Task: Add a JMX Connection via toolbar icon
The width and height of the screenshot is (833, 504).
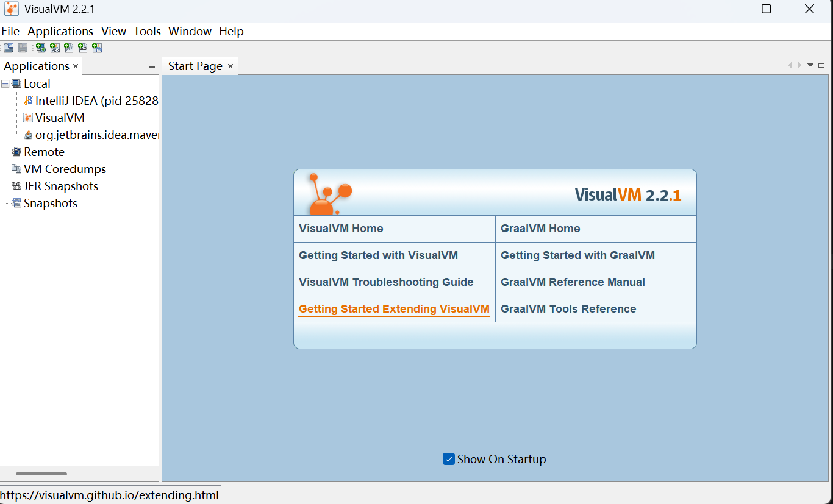Action: point(55,48)
